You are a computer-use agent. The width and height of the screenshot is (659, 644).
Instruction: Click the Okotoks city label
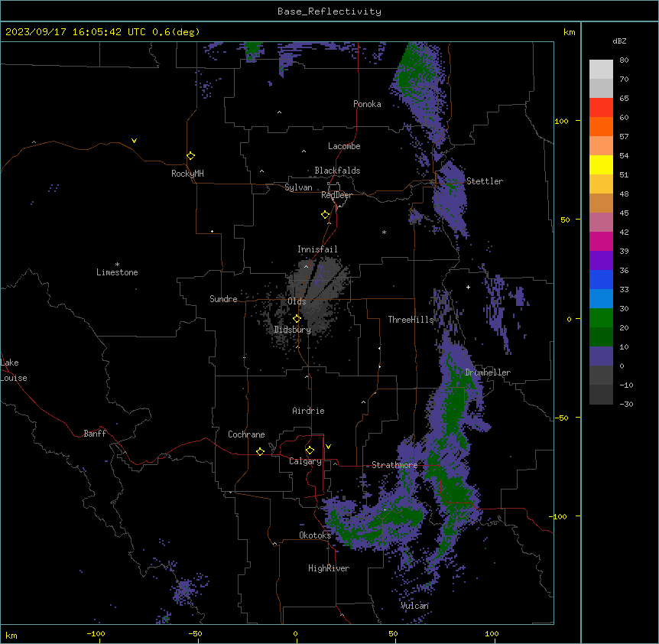click(x=315, y=535)
